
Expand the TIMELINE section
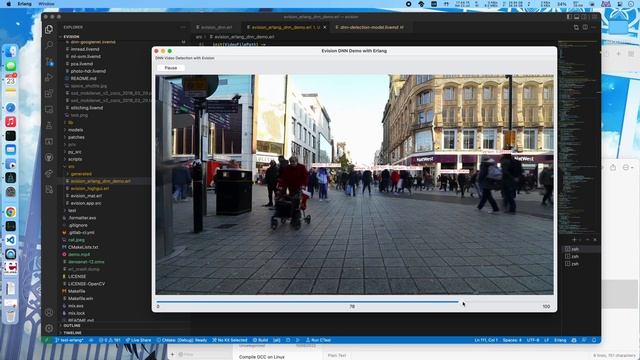(73, 333)
